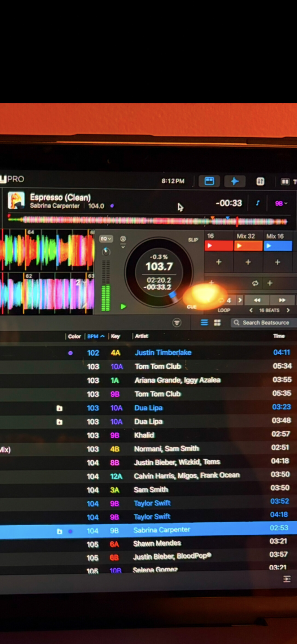Screen dimensions: 297x644
Task: Click the large waveform display on the deck
Action: [x=47, y=272]
